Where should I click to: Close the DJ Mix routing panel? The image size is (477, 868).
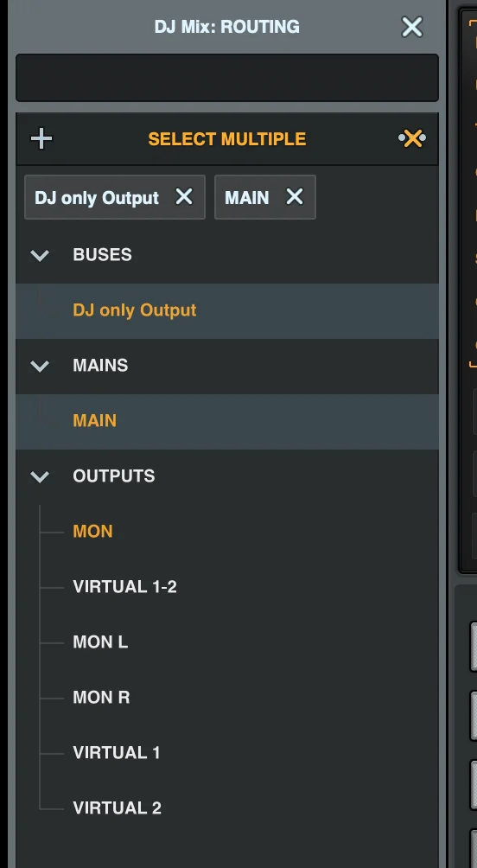(x=412, y=27)
